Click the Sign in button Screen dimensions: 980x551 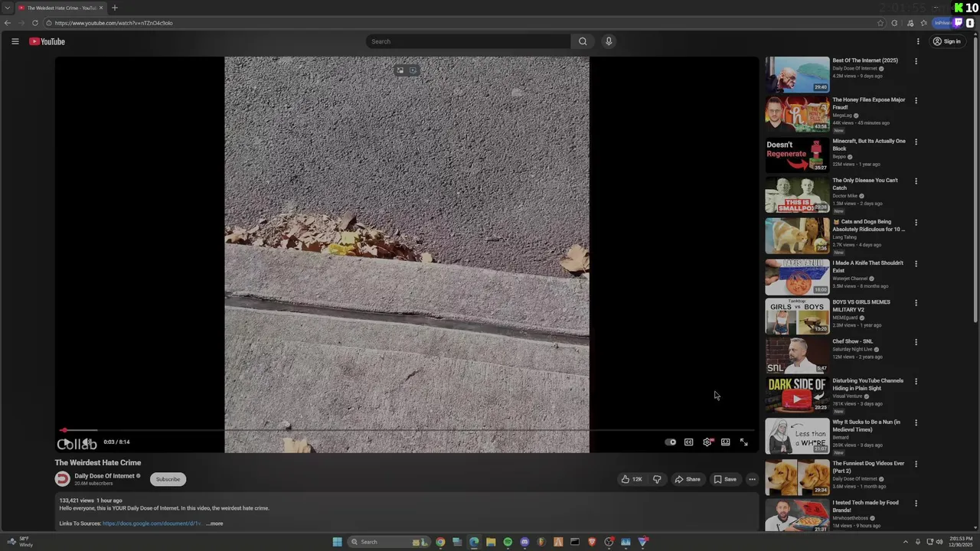coord(947,41)
